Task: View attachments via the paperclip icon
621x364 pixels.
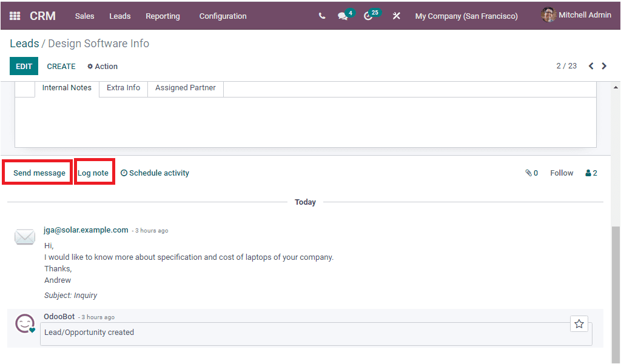Action: [528, 173]
